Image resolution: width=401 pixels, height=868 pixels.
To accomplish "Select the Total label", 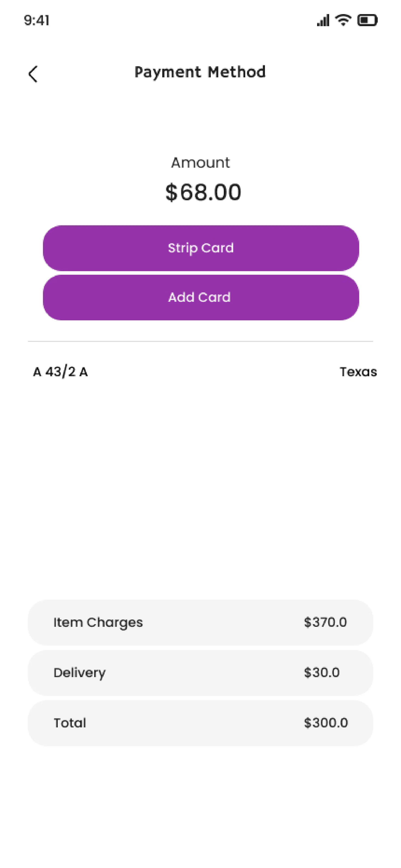I will click(70, 723).
